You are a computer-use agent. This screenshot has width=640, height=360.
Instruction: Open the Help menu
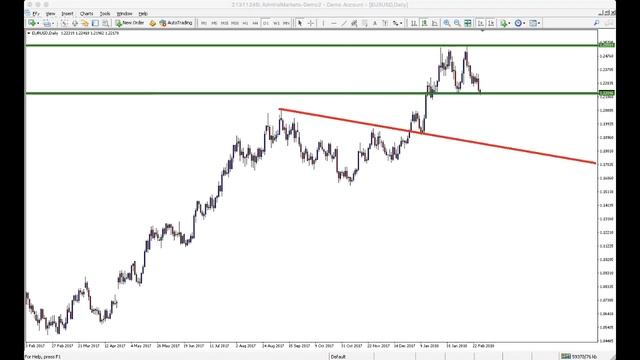coord(143,13)
